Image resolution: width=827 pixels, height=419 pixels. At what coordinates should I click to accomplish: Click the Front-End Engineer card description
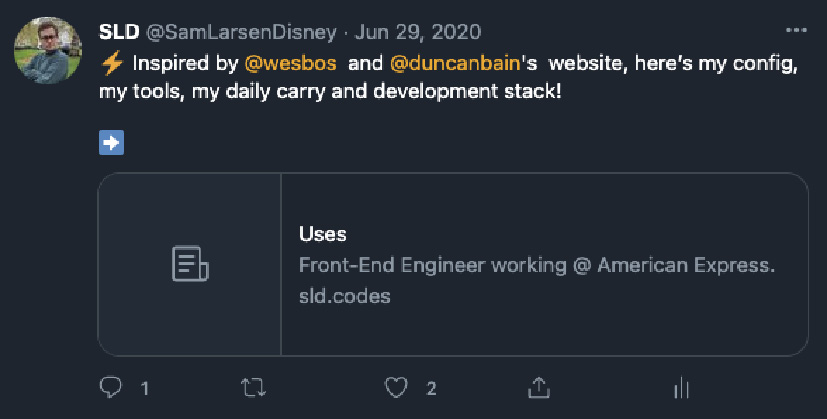pyautogui.click(x=537, y=266)
